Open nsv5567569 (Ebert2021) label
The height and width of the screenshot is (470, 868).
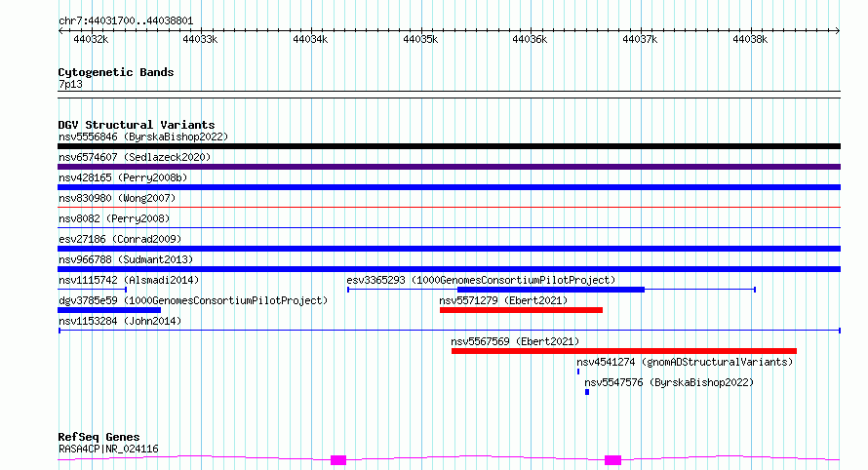click(x=515, y=341)
